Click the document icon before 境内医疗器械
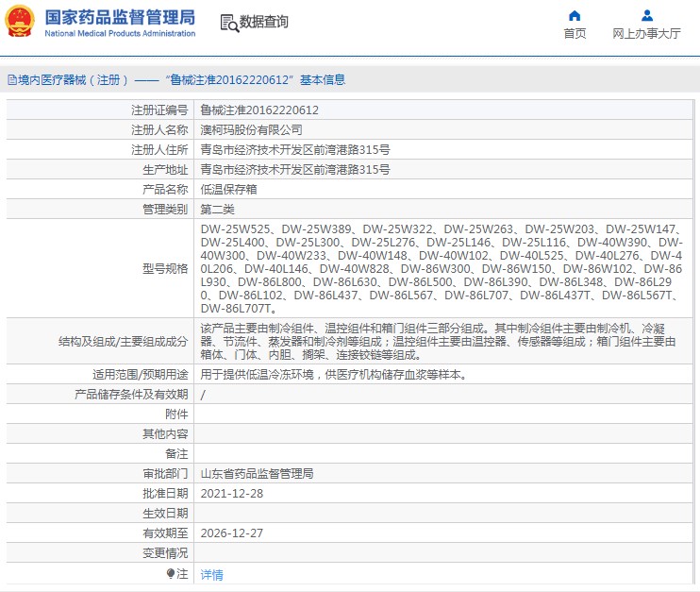This screenshot has height=592, width=700. (x=12, y=80)
